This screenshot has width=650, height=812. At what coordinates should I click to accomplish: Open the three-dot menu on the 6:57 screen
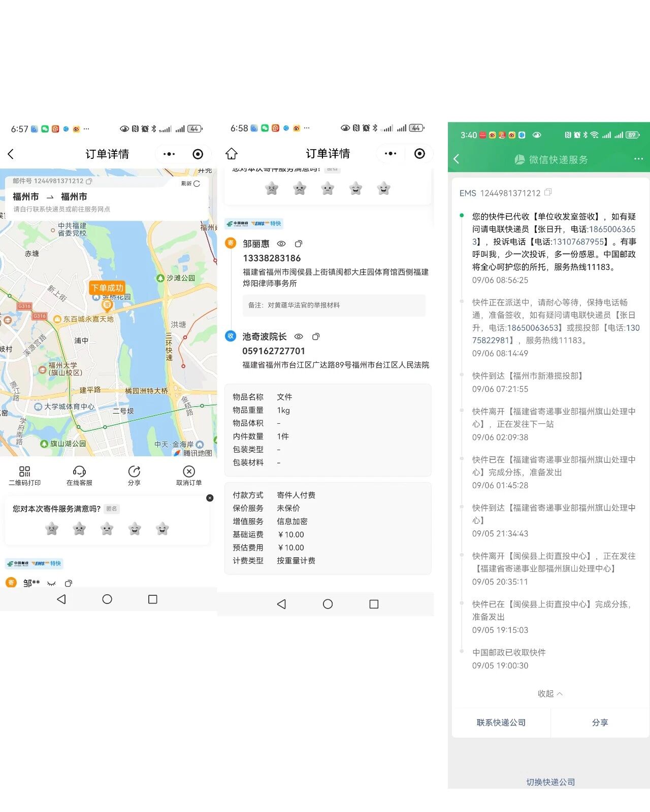pyautogui.click(x=169, y=154)
